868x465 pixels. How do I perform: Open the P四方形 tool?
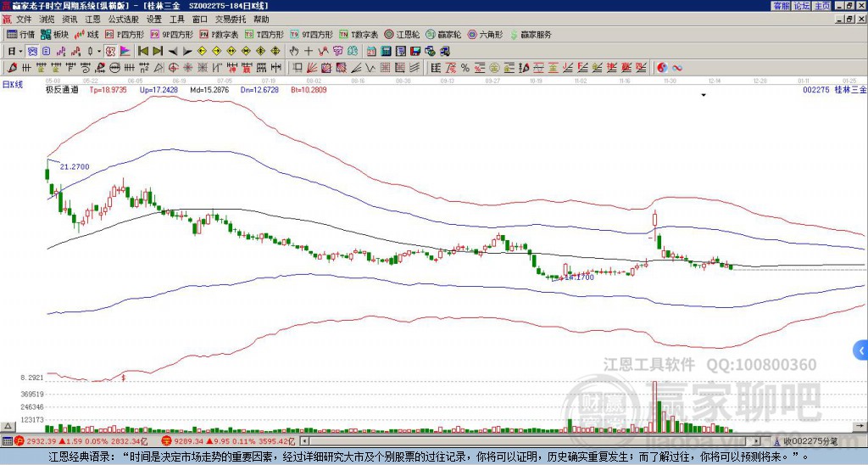(x=125, y=34)
